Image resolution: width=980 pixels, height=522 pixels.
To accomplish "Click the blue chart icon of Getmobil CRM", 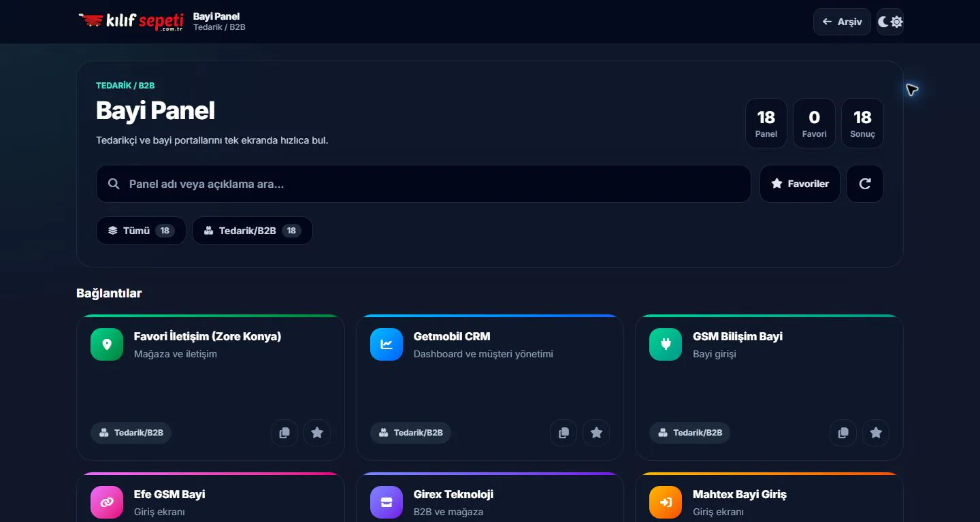I will click(x=387, y=344).
